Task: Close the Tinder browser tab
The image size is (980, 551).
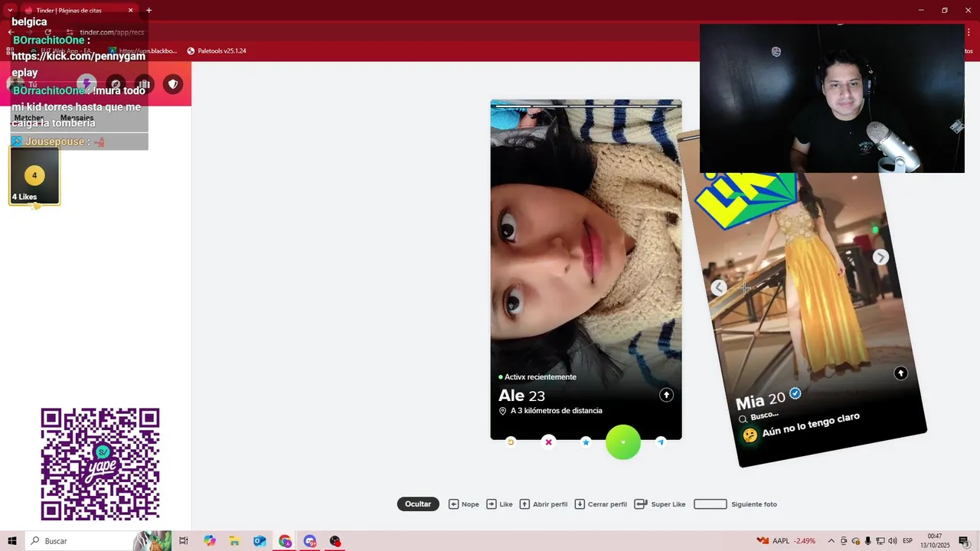Action: pos(130,10)
